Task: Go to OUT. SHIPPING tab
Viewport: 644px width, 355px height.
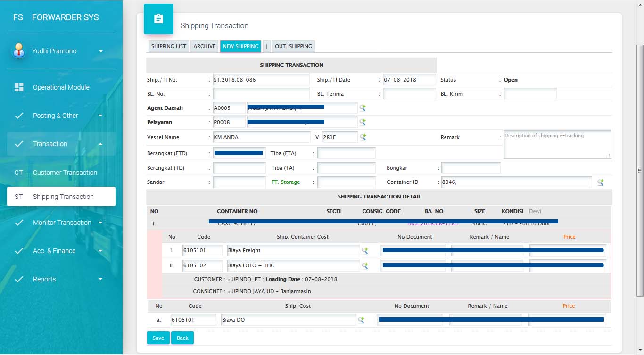Action: (x=293, y=46)
